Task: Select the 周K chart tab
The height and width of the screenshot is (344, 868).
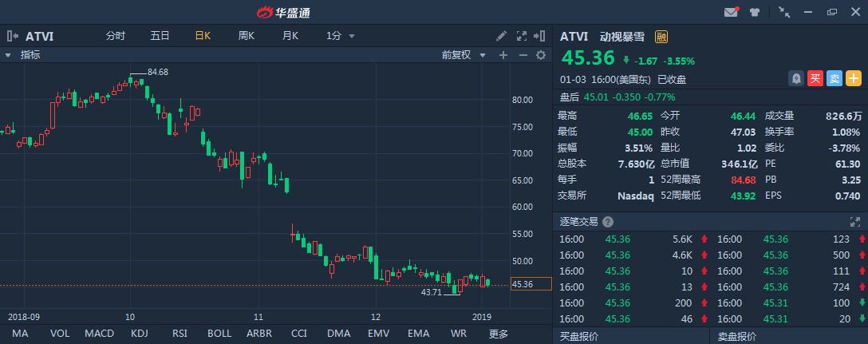Action: 247,36
